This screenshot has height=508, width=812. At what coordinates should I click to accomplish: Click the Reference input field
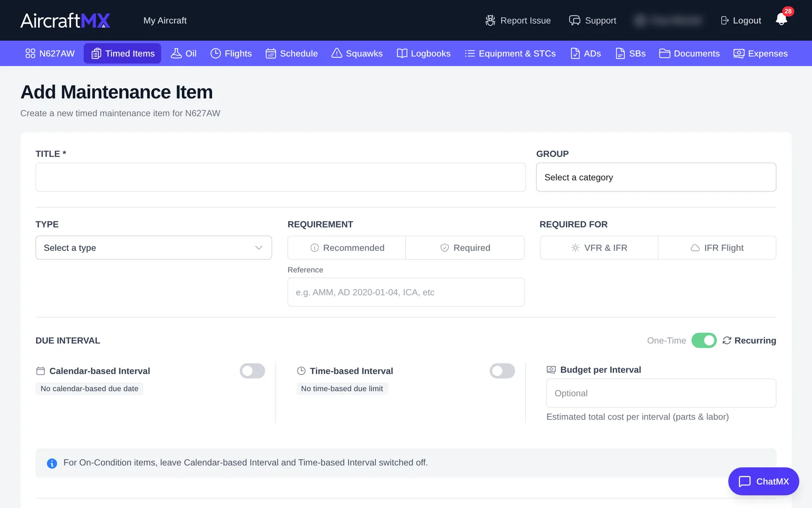coord(406,292)
